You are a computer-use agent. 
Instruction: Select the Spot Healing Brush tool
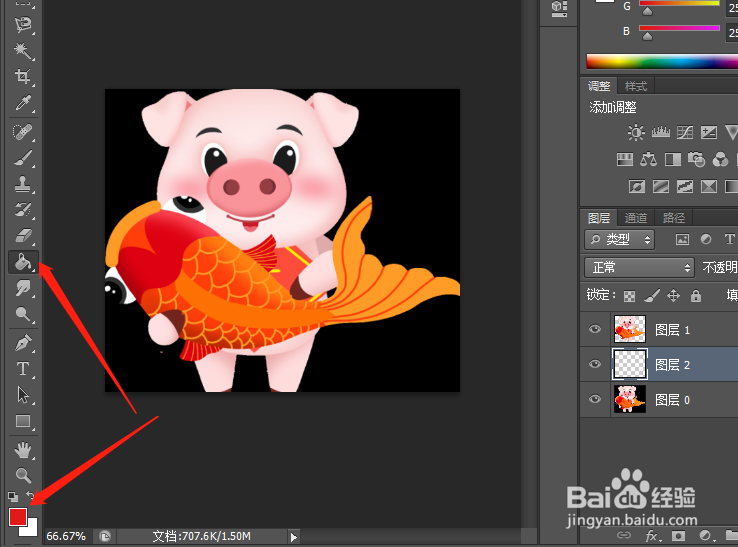coord(23,132)
